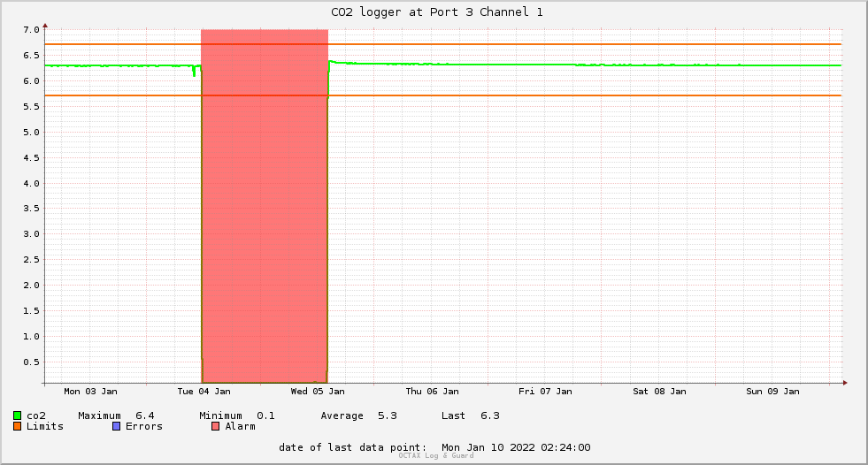Screen dimensions: 868x465
Task: Click the green co2 legend swatch
Action: [17, 415]
